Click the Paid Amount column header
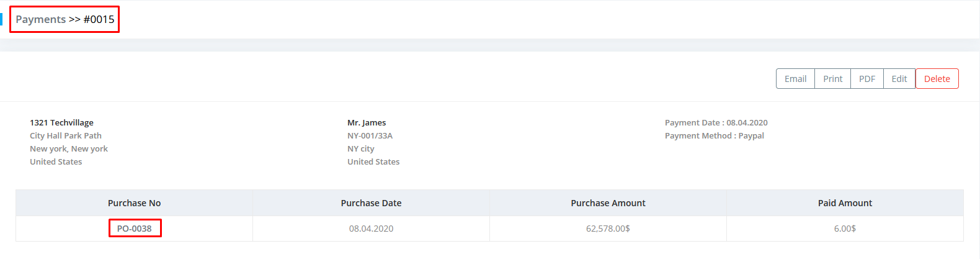The width and height of the screenshot is (980, 259). pos(845,203)
